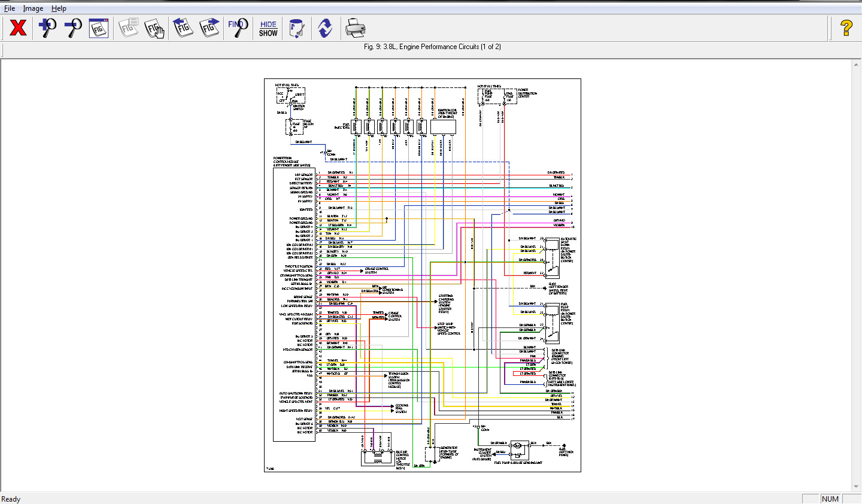Viewport: 862px width, 504px height.
Task: Go to previous figure with left-arrow FIG icon
Action: coord(183,28)
